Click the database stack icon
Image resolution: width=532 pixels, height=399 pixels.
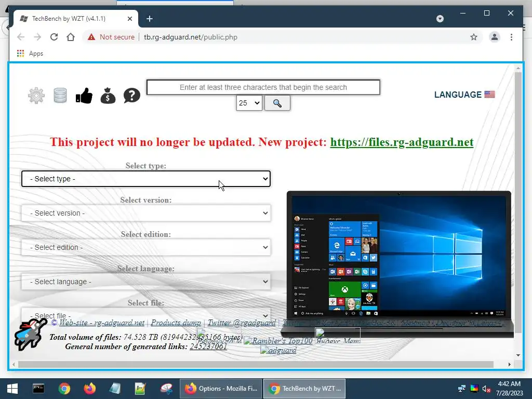tap(60, 96)
